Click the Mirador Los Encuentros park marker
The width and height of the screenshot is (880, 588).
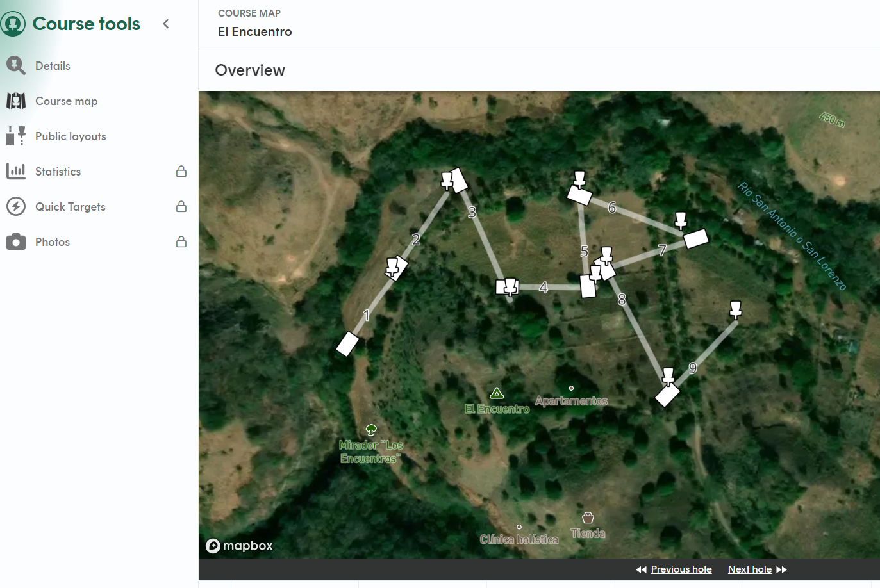pos(371,430)
